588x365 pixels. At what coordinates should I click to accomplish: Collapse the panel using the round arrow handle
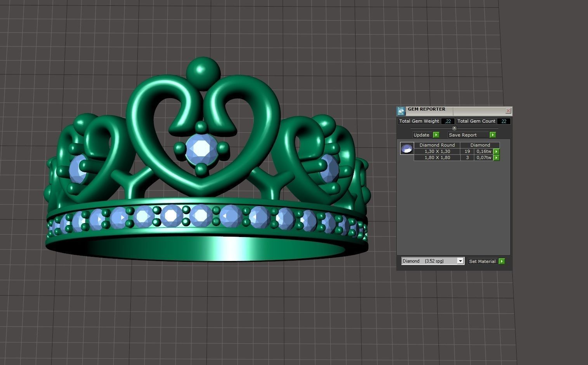454,128
